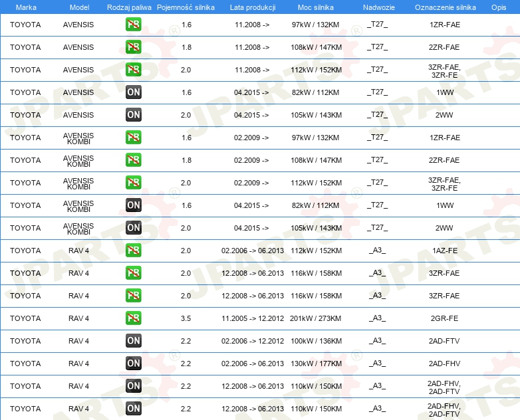Click 1WW engine code in Avensis Kombi row
The image size is (520, 420).
tap(445, 205)
